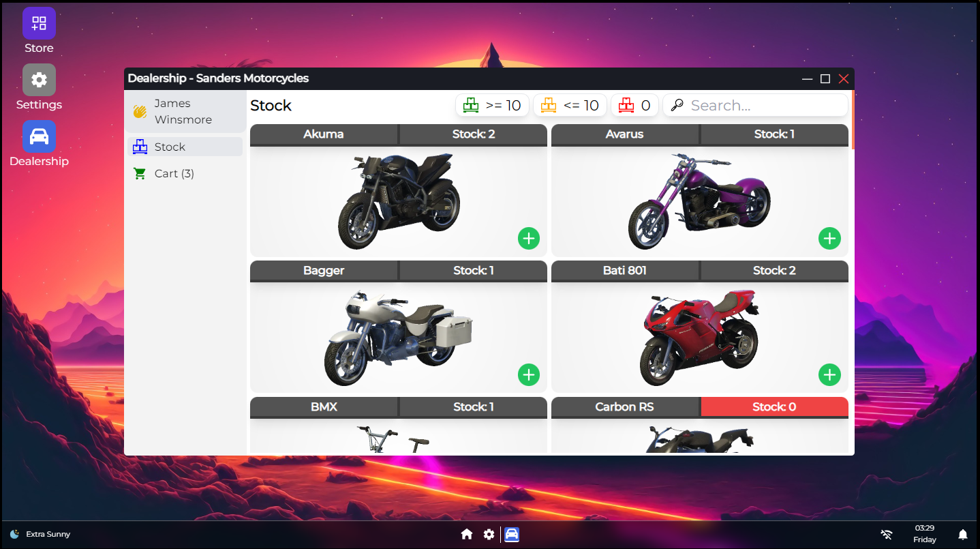Click the green plus on Avarus
The image size is (980, 549).
(829, 239)
